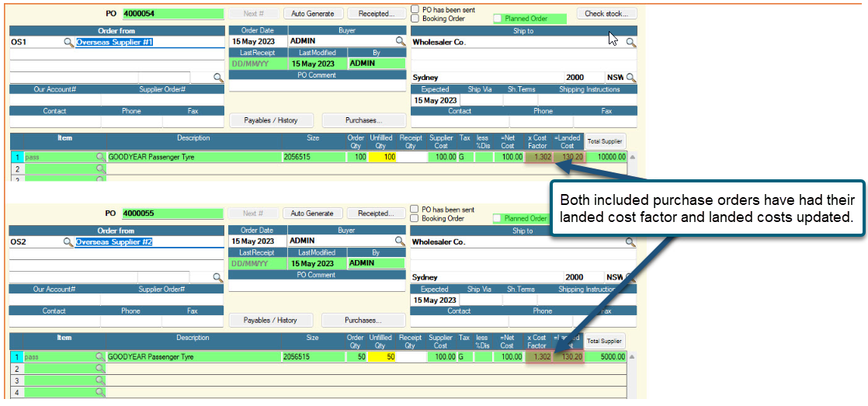The height and width of the screenshot is (406, 868).
Task: Enable Booking Order checkbox on top order
Action: (x=415, y=19)
